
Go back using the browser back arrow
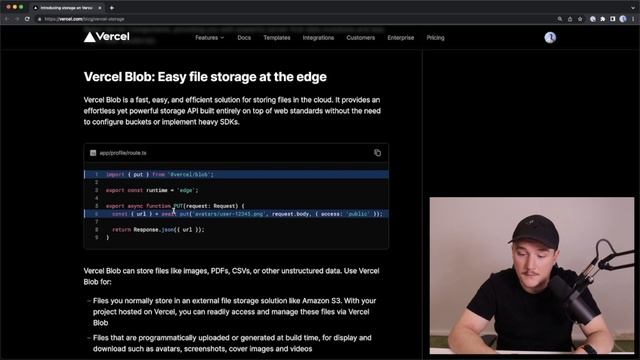[x=7, y=19]
